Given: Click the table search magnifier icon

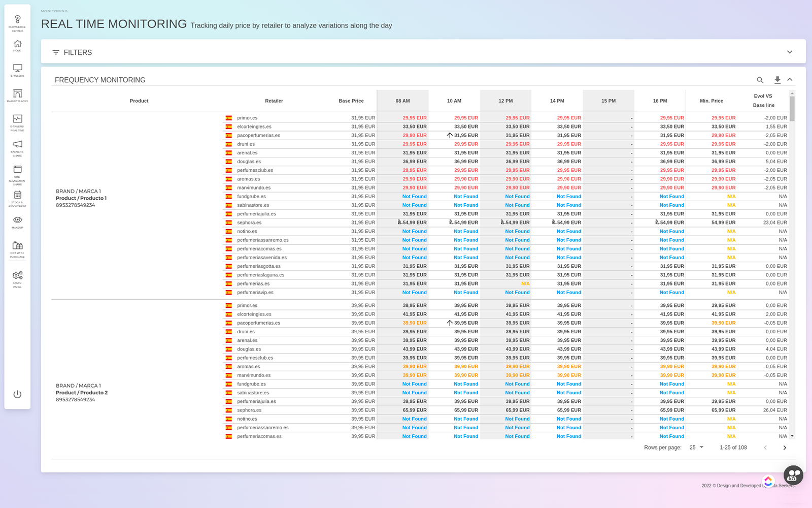Looking at the screenshot, I should (760, 80).
